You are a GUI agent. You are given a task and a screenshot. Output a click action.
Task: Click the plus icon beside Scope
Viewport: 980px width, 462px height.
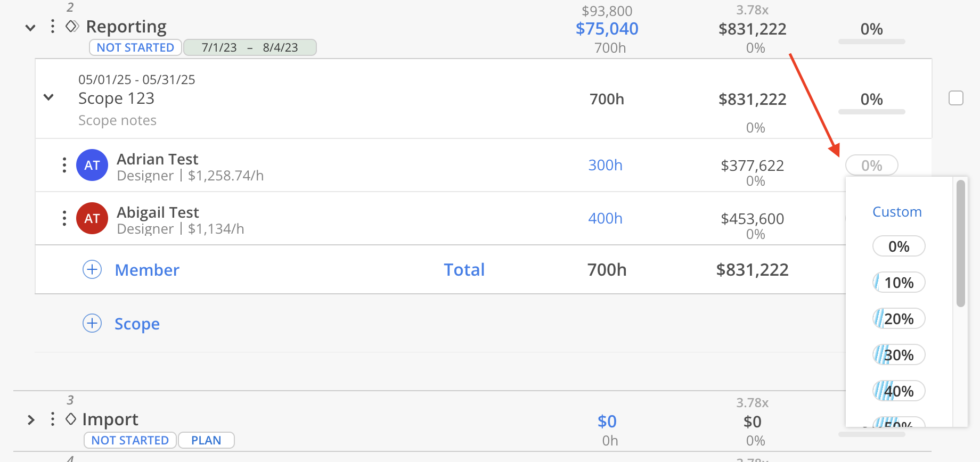pyautogui.click(x=92, y=323)
